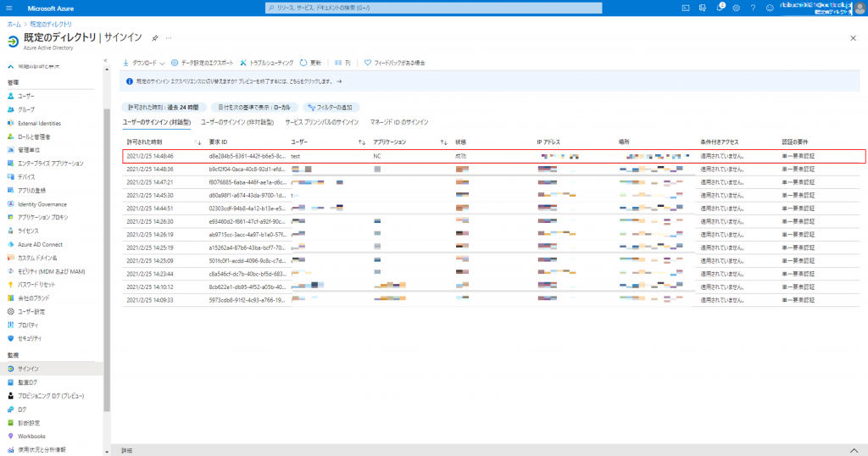The width and height of the screenshot is (868, 456).
Task: Sort by 許可された時刻 column arrows
Action: 198,142
